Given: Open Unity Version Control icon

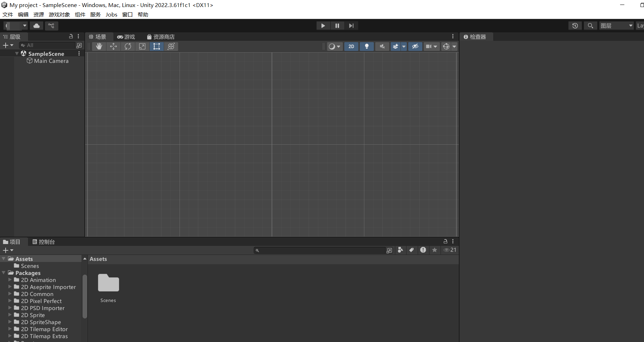Looking at the screenshot, I should point(51,26).
